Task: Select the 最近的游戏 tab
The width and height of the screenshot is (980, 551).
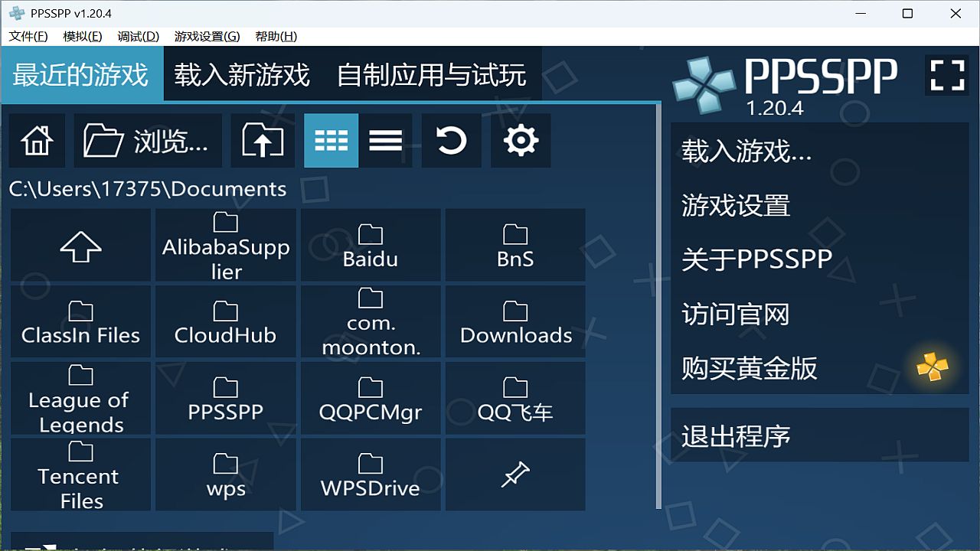Action: (x=81, y=74)
